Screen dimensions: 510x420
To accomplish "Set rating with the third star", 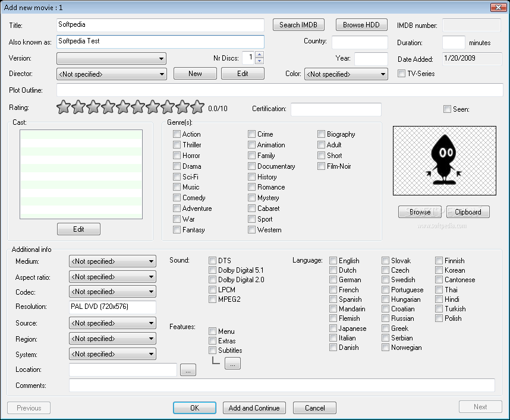I will (93, 107).
